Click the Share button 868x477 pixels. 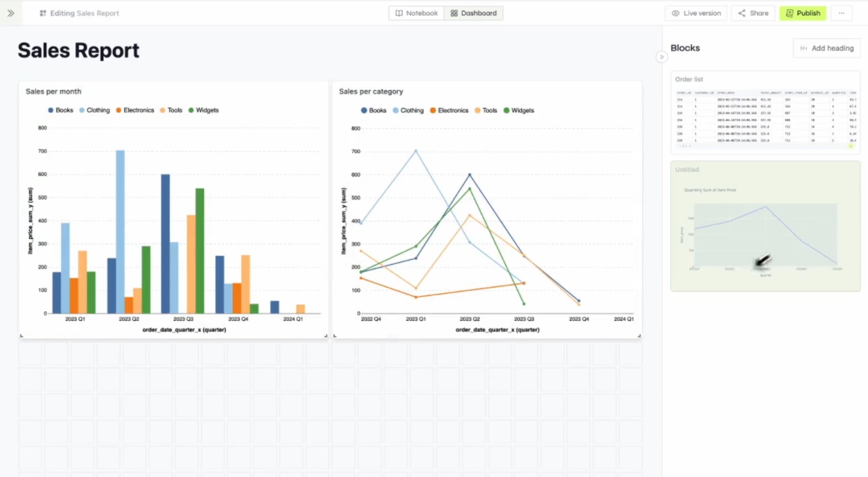(753, 13)
